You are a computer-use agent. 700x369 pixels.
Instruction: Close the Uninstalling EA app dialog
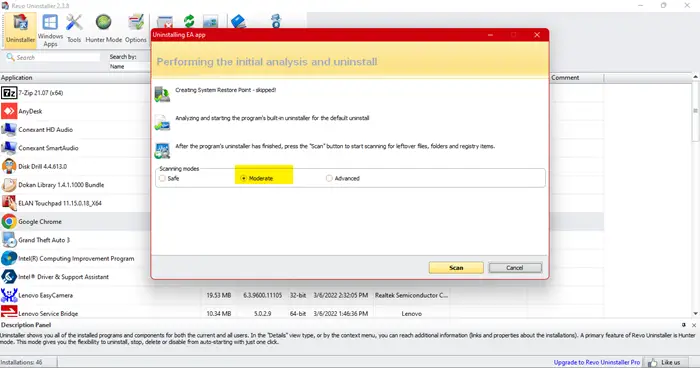click(x=537, y=35)
